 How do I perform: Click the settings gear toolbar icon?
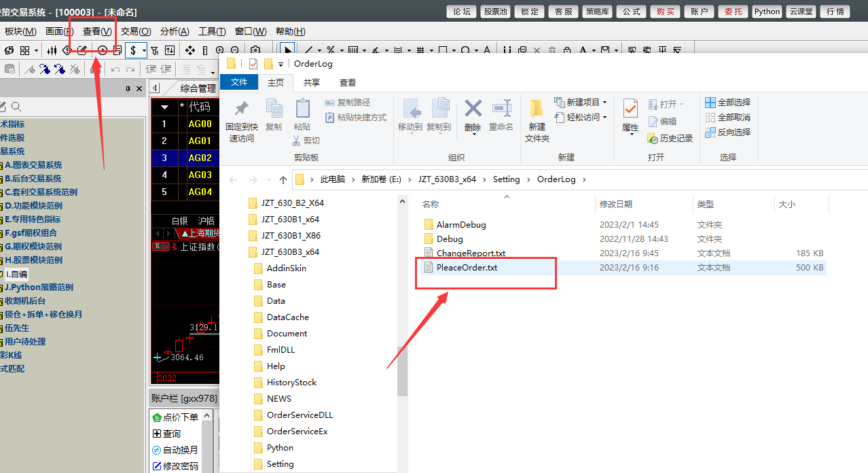click(255, 50)
